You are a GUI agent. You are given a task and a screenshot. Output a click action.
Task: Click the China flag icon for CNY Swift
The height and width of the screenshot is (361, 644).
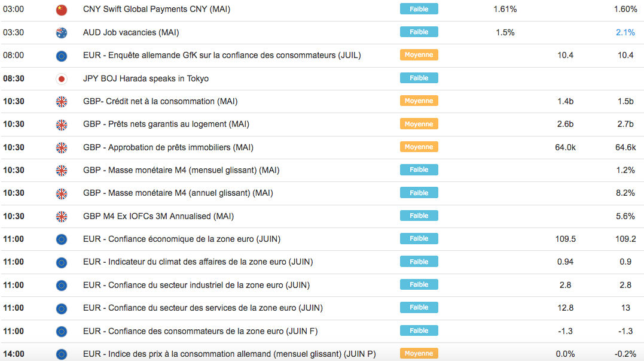(x=61, y=10)
